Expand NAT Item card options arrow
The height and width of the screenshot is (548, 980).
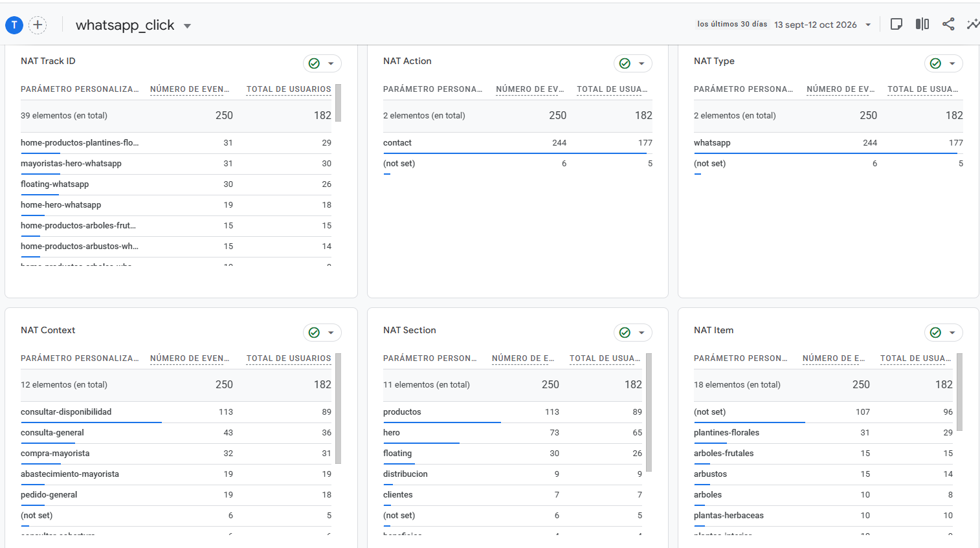pyautogui.click(x=952, y=333)
